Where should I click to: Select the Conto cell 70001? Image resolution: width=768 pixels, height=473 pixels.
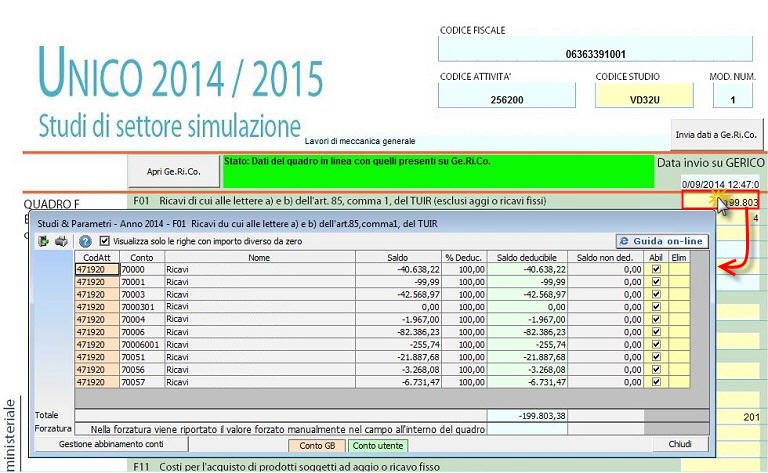pos(142,282)
